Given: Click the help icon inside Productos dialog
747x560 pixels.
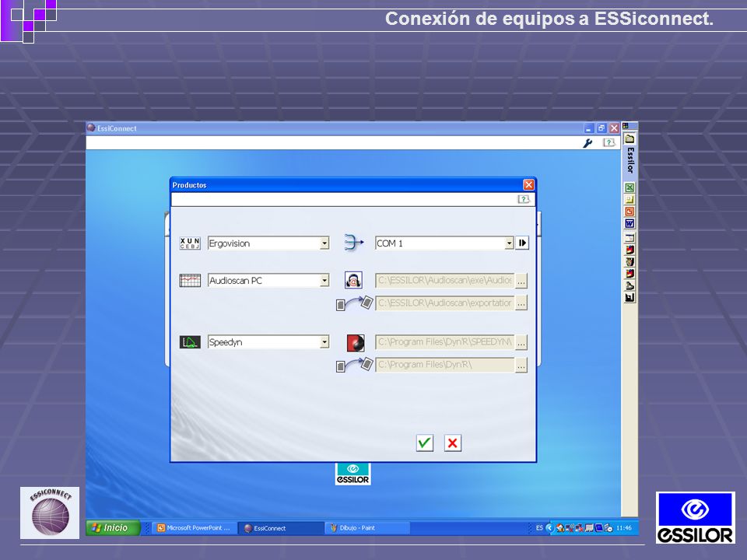Looking at the screenshot, I should click(x=524, y=199).
